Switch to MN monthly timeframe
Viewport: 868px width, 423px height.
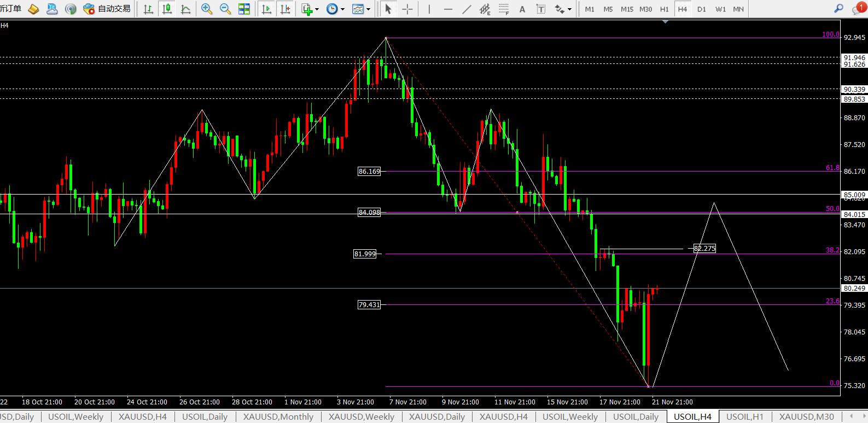[x=738, y=9]
